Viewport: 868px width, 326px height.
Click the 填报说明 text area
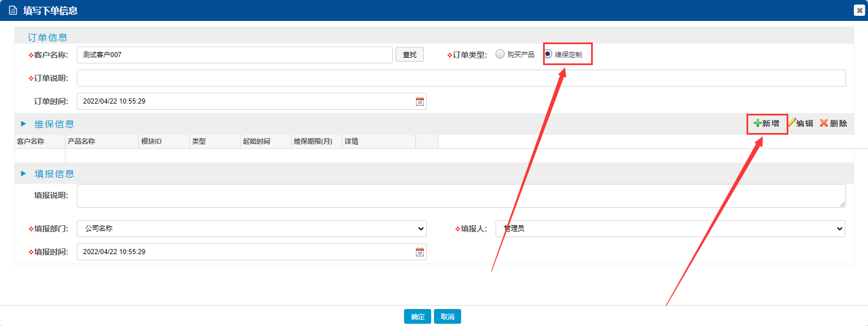pos(461,196)
